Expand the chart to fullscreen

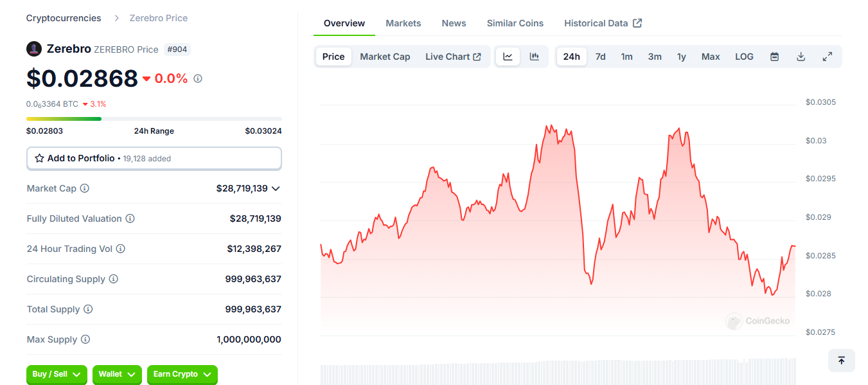coord(828,57)
